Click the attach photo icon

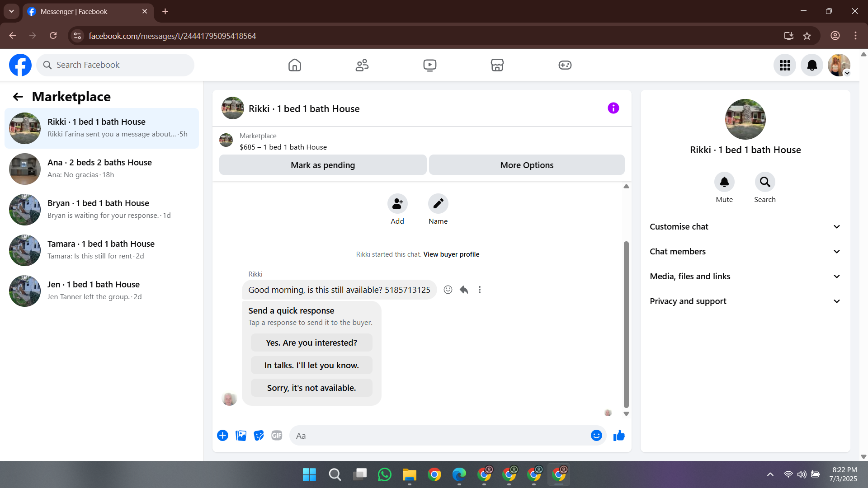(x=241, y=435)
